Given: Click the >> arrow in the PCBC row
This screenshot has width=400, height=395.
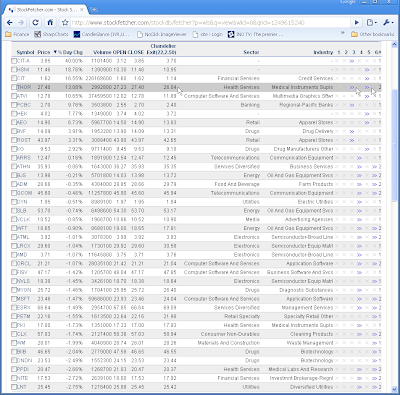Looking at the screenshot, I should 352,105.
